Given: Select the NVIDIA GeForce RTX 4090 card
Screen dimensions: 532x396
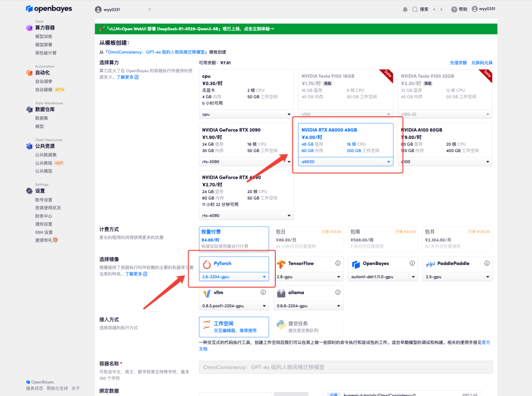Looking at the screenshot, I should (x=246, y=196).
